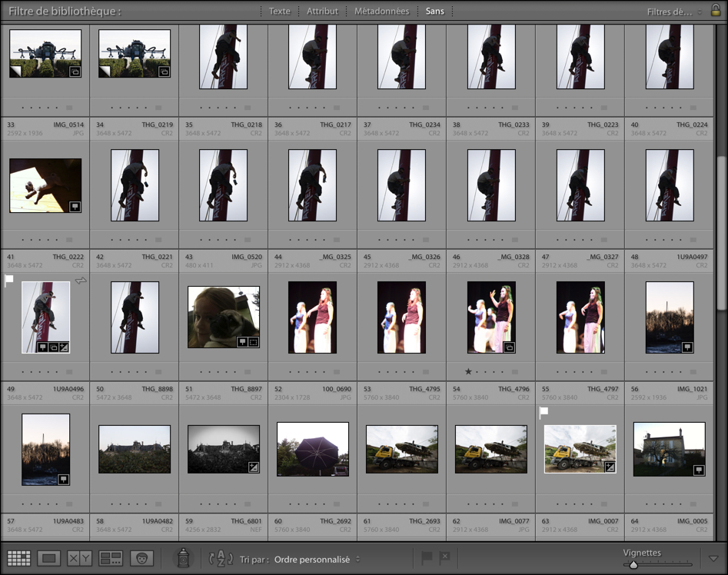This screenshot has width=728, height=575.
Task: Select the Attribut filter tab
Action: click(x=322, y=11)
